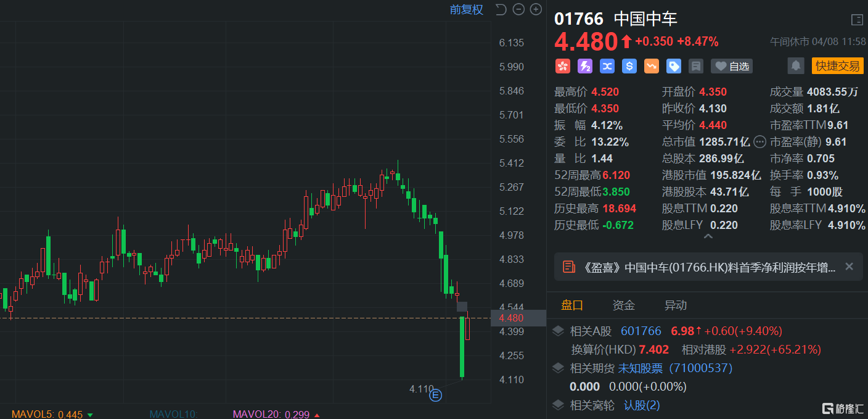This screenshot has width=868, height=419.
Task: Open 未知股票 related futures link
Action: click(675, 368)
